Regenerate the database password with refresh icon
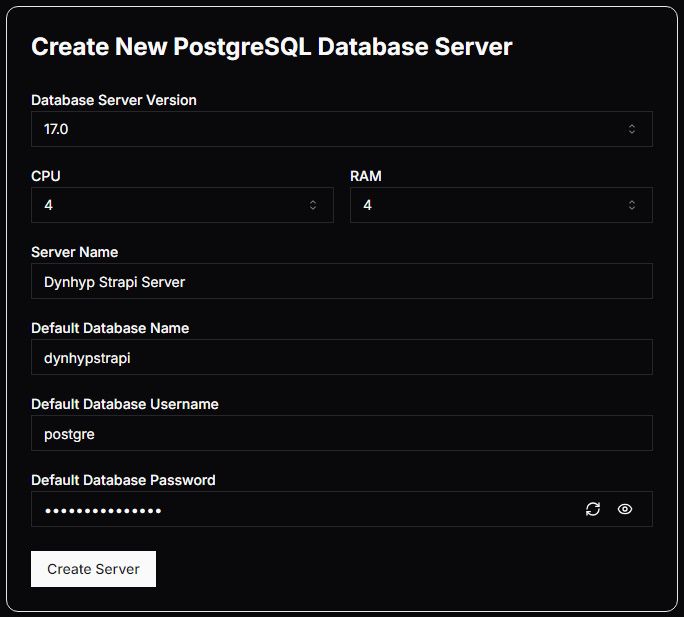The image size is (684, 617). (x=592, y=509)
